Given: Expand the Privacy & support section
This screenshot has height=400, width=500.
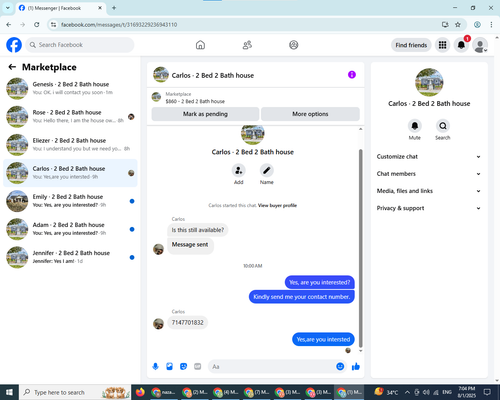Looking at the screenshot, I should pyautogui.click(x=429, y=208).
